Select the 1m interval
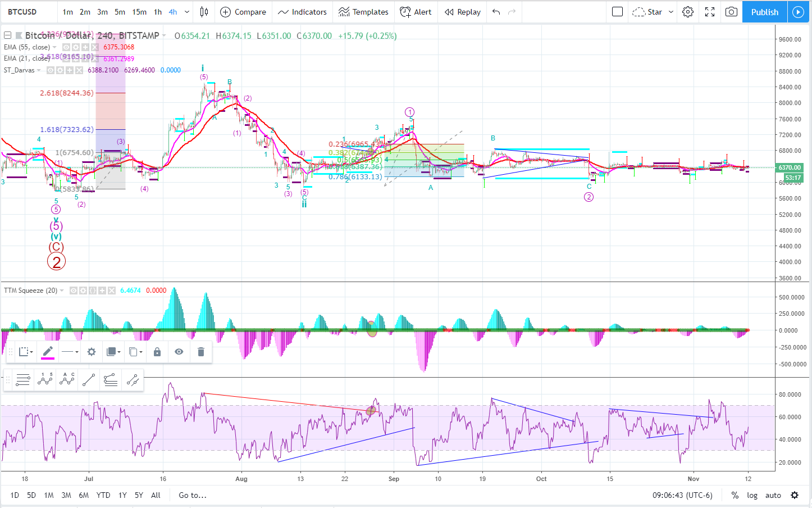 pos(68,12)
